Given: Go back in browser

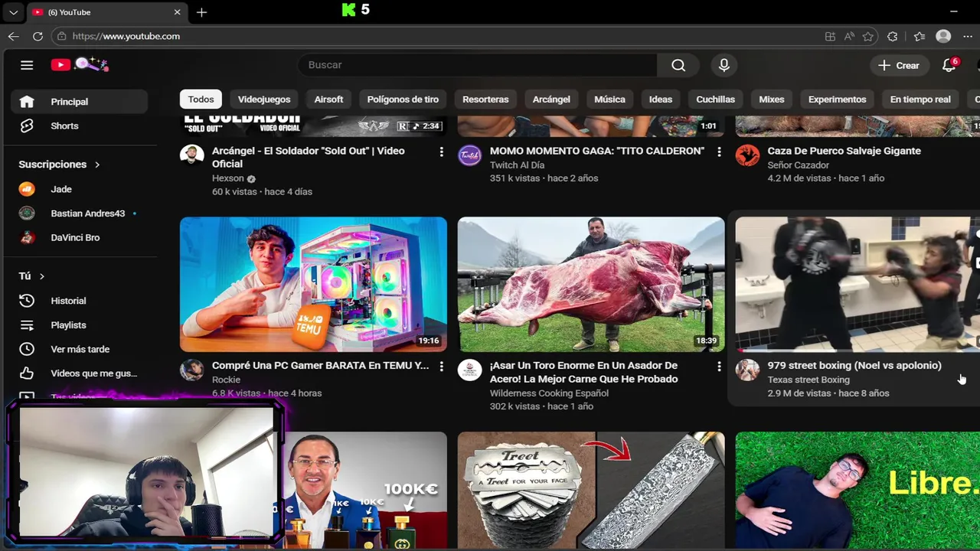Looking at the screenshot, I should point(14,36).
